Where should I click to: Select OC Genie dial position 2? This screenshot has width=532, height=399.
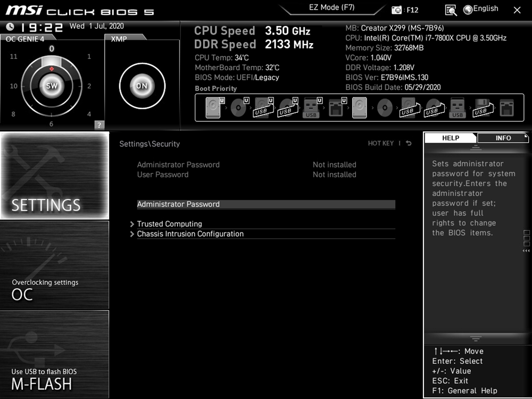89,86
